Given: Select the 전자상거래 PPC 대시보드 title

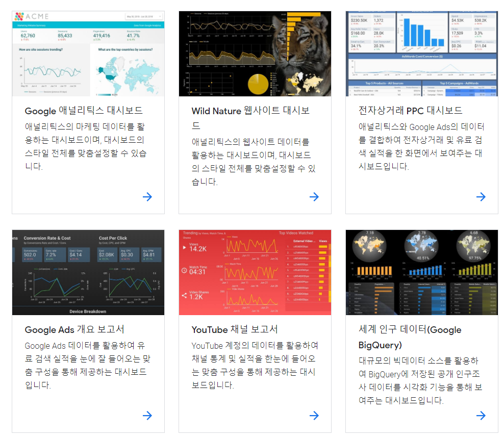Looking at the screenshot, I should click(411, 111).
